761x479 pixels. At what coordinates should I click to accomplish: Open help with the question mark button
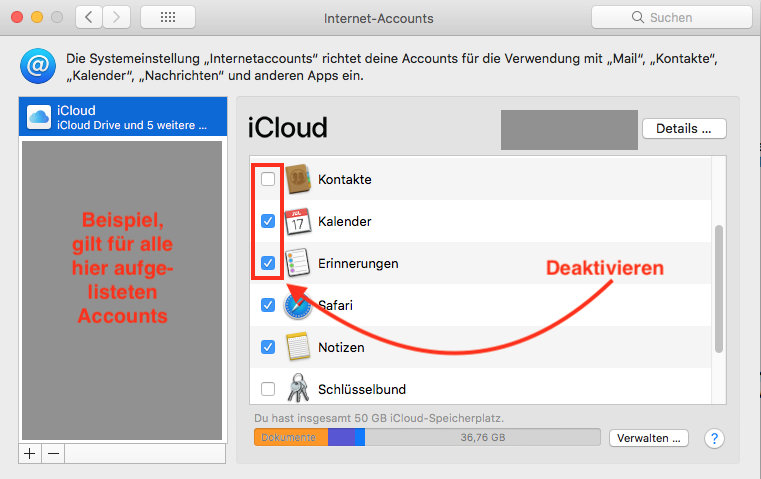tap(714, 438)
